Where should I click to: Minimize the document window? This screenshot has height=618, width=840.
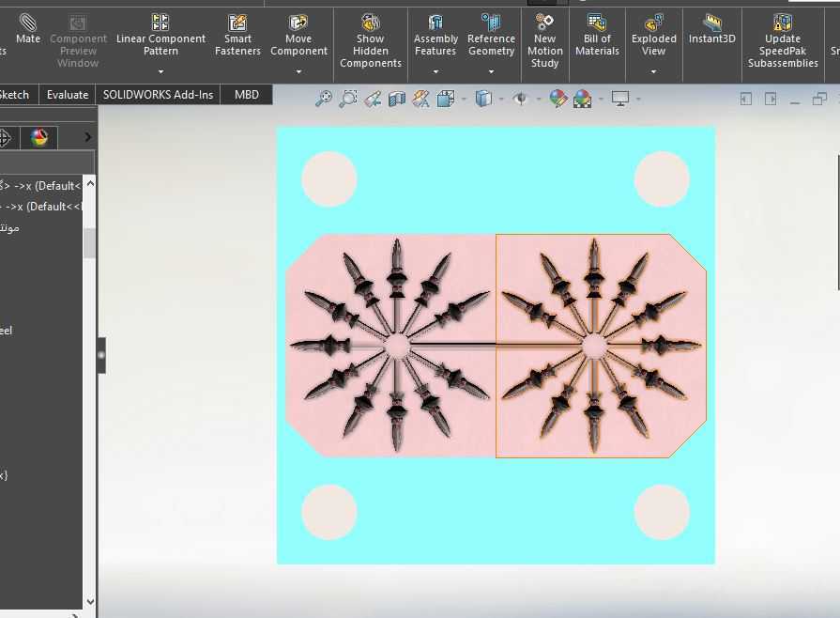tap(795, 101)
